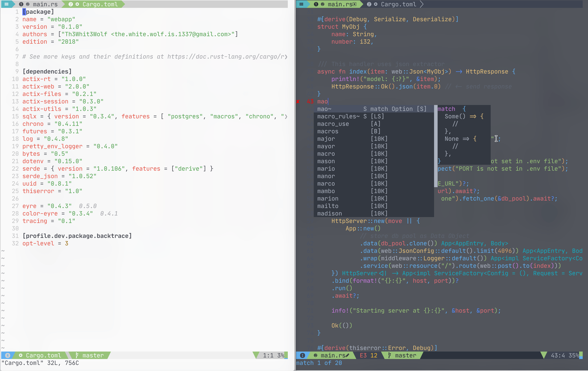Click the [dependencies] section header line
The height and width of the screenshot is (371, 588).
click(47, 72)
